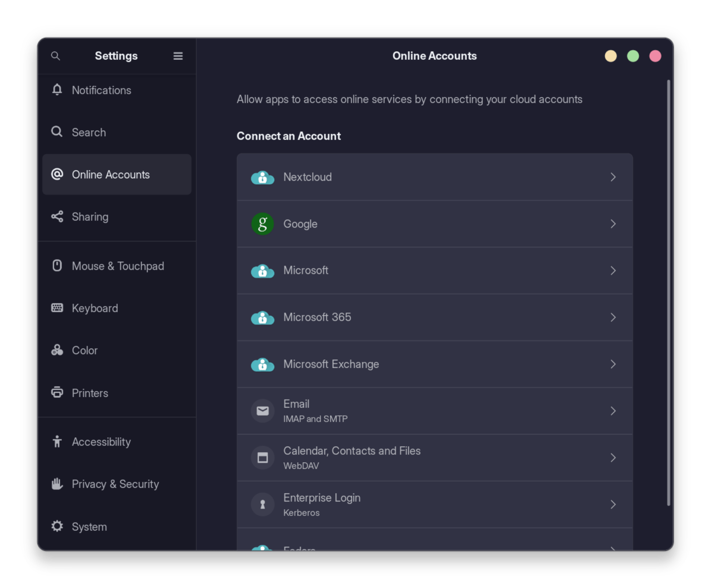Connect a Microsoft account
The image size is (711, 588).
click(434, 271)
